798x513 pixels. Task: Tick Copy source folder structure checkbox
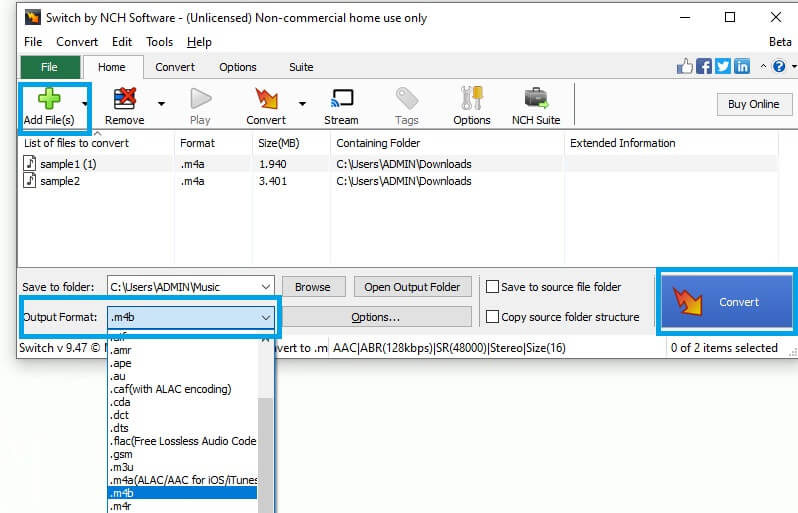pos(492,317)
